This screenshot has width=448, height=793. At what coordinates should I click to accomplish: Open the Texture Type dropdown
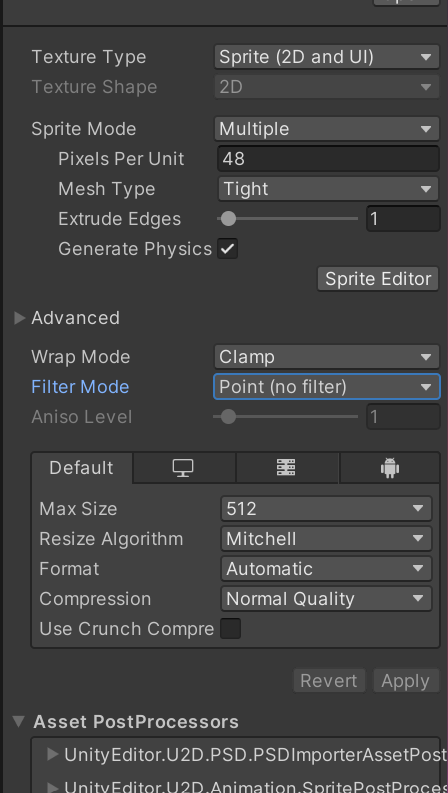pyautogui.click(x=327, y=57)
